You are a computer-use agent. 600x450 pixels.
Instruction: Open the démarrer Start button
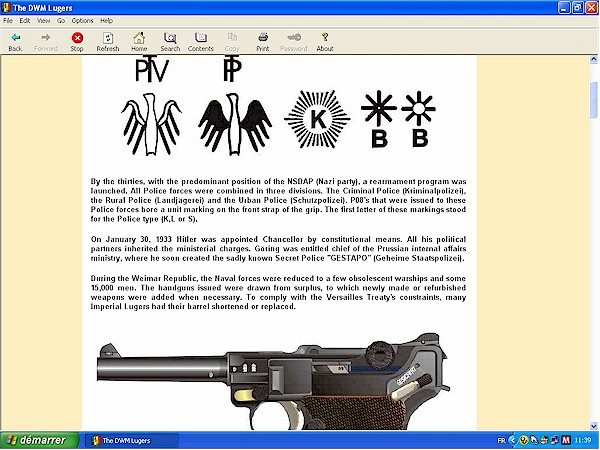(39, 440)
